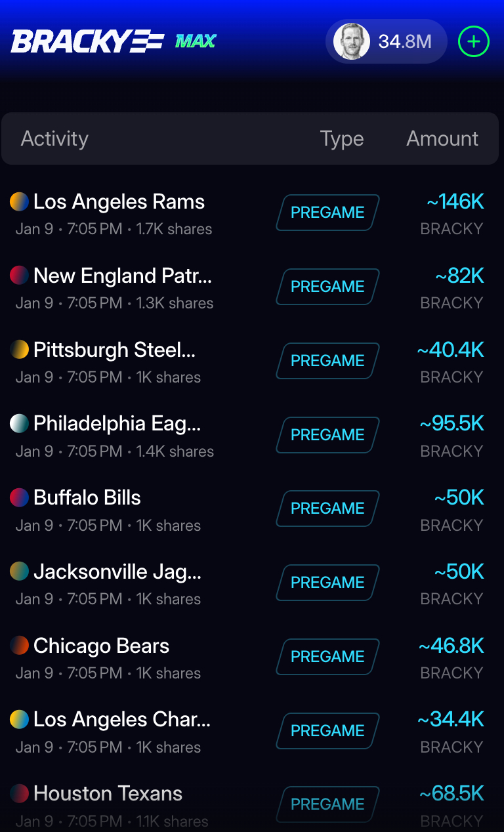Click the 34.8M balance display

pyautogui.click(x=405, y=42)
